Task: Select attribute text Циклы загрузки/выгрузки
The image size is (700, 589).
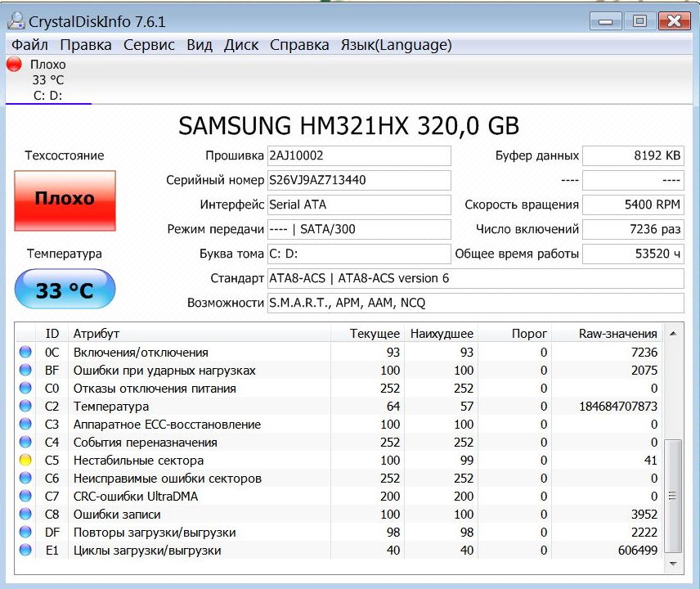Action: [x=147, y=551]
